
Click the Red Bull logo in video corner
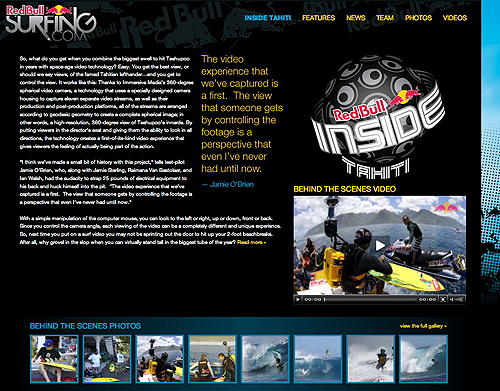[x=446, y=208]
